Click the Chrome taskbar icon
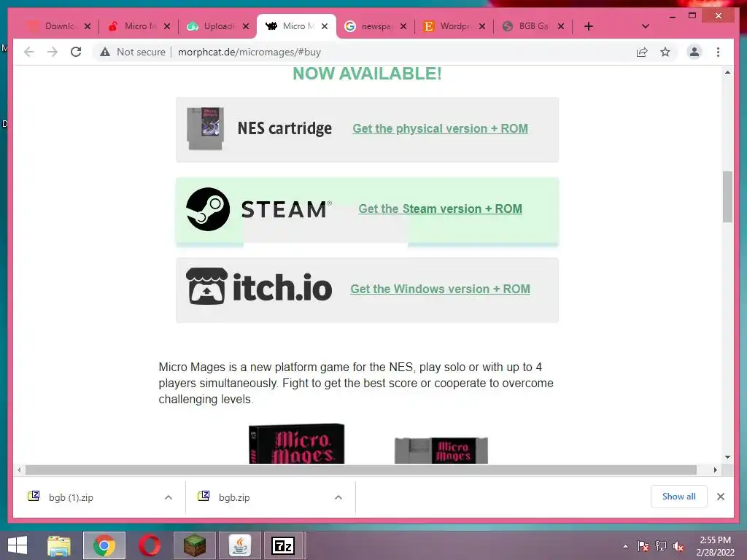 point(104,545)
